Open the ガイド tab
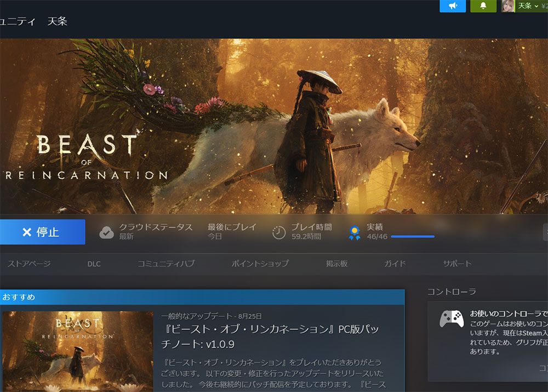Viewport: 548px width, 392px height. pos(395,264)
